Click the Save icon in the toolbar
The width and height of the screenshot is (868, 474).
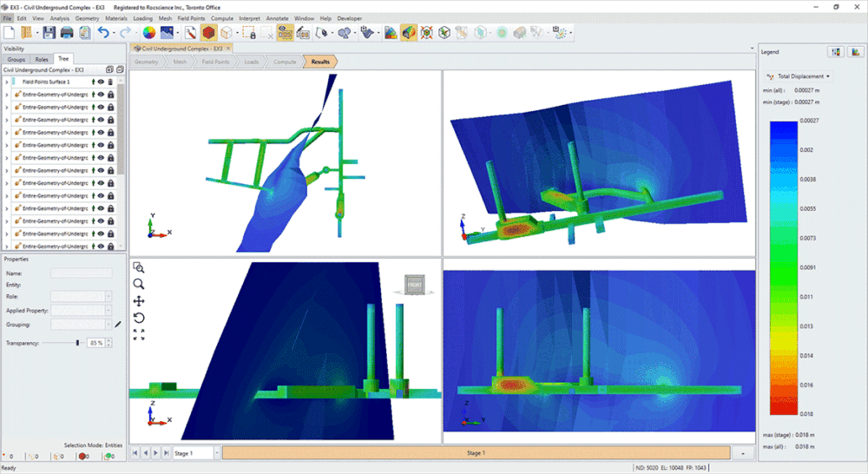(49, 33)
